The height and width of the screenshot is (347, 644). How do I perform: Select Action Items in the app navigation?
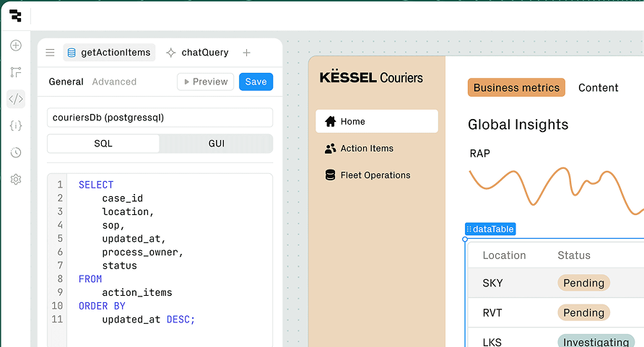coord(367,149)
